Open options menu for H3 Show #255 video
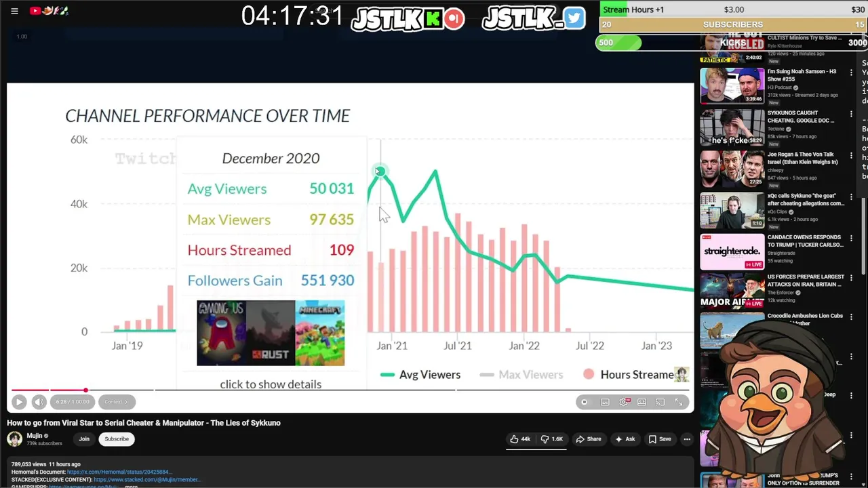Image resolution: width=868 pixels, height=488 pixels. click(851, 73)
